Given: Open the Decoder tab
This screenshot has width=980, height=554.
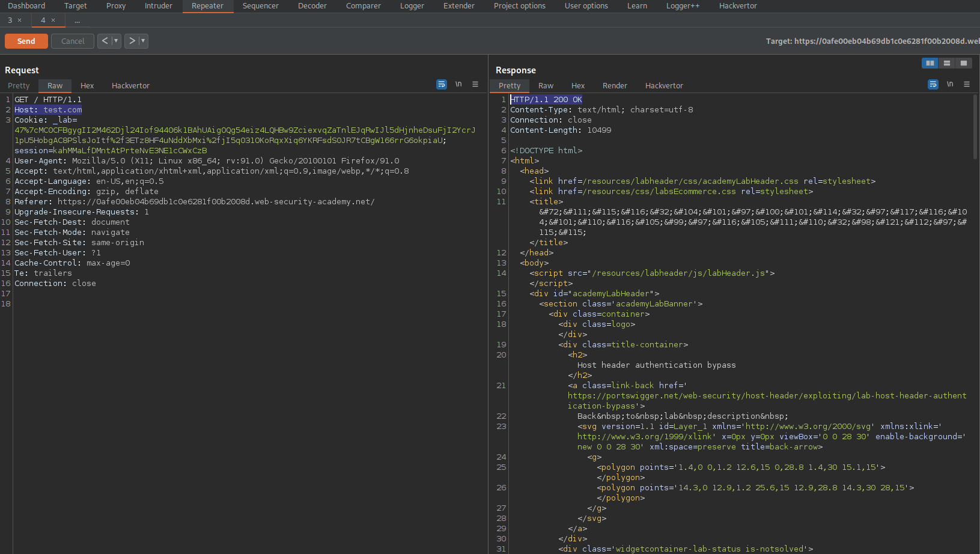Looking at the screenshot, I should click(x=312, y=6).
